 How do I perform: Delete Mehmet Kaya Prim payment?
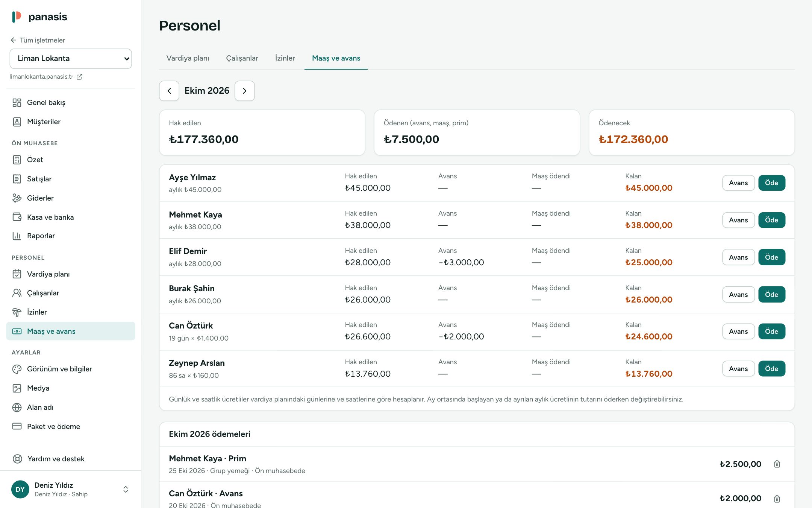tap(777, 464)
